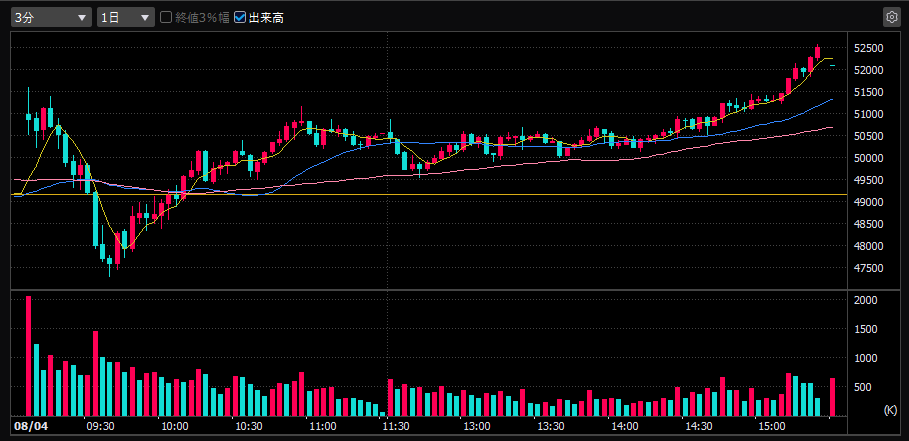This screenshot has height=441, width=909.
Task: Open the 1日 period dropdown
Action: coord(126,17)
